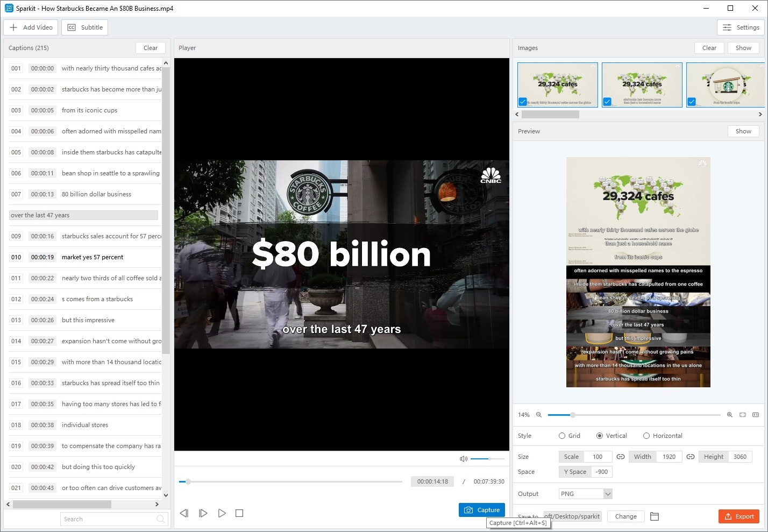Select caption 013 but this impressive
Image resolution: width=768 pixels, height=532 pixels.
click(86, 320)
